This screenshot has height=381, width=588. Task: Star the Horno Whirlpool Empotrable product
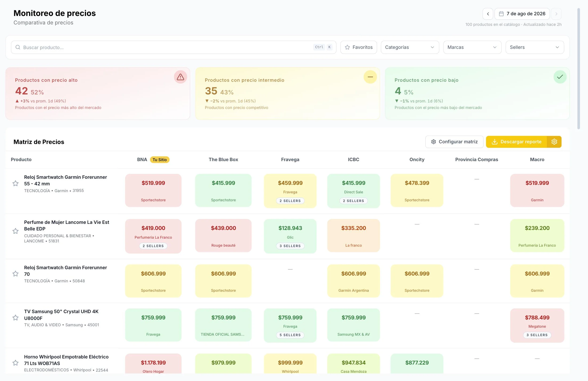click(x=16, y=363)
